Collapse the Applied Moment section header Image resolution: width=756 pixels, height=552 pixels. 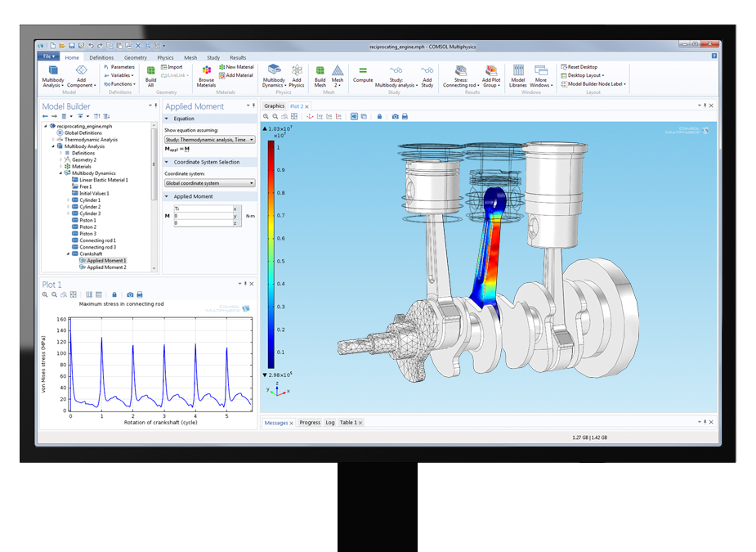[x=167, y=196]
